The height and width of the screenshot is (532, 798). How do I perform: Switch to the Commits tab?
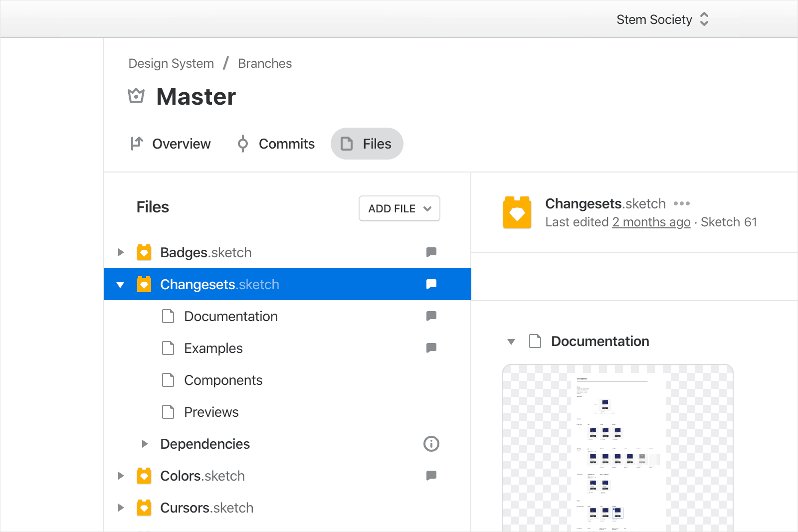276,144
